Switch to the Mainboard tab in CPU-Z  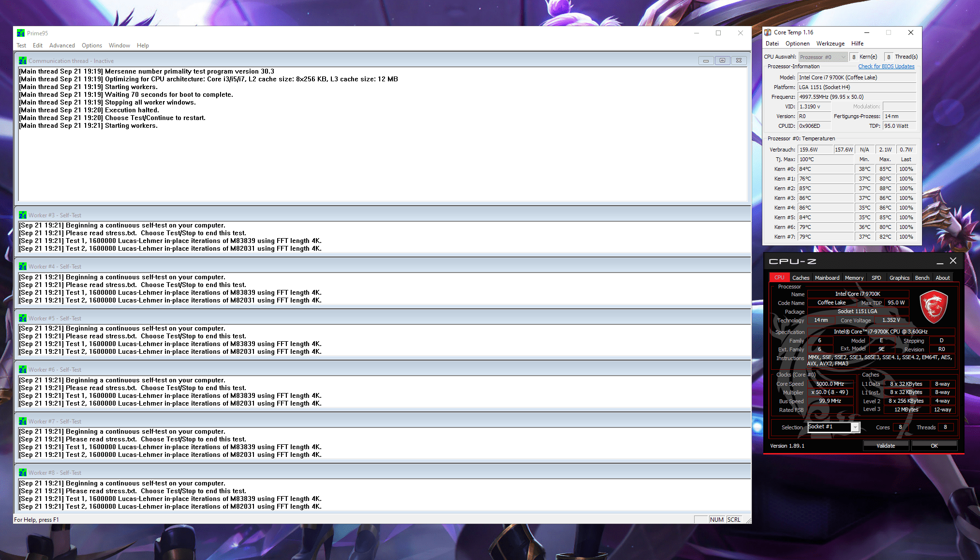827,278
